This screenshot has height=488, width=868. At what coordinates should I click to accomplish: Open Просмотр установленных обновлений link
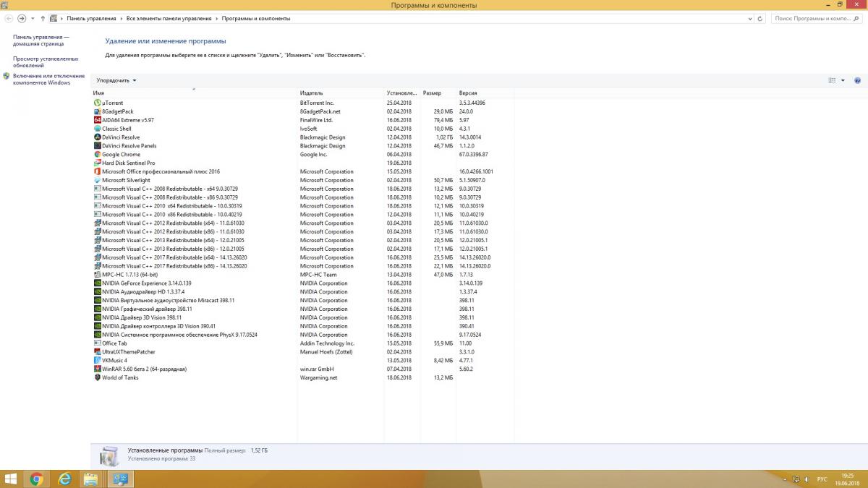click(45, 61)
